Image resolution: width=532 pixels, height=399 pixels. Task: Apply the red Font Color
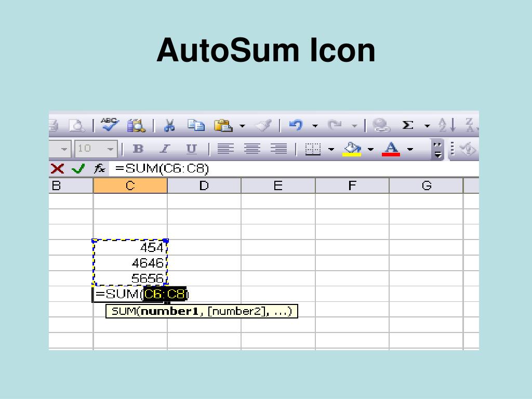tap(391, 149)
